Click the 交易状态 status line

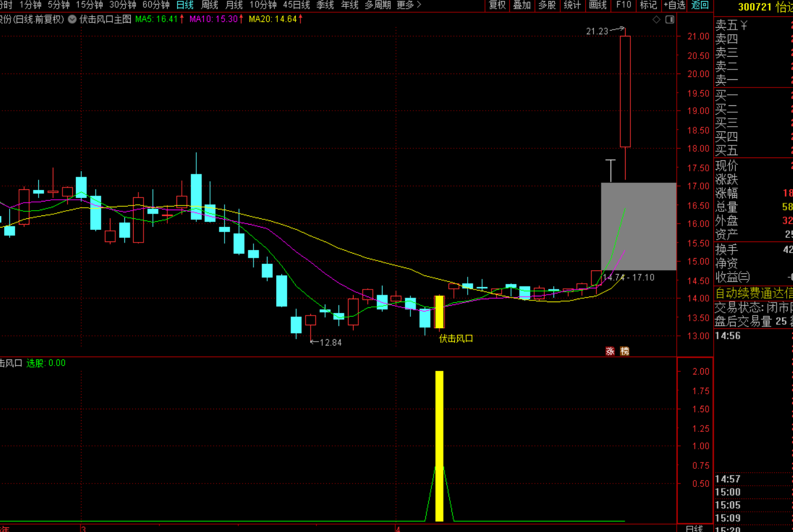coord(754,307)
